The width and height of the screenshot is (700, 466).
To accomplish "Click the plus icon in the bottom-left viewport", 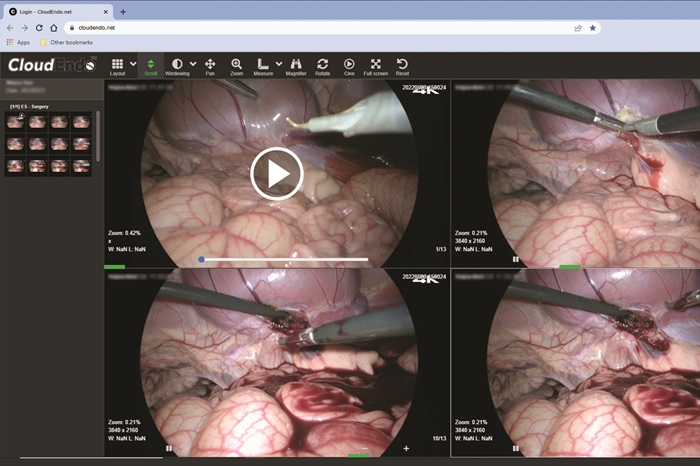I will [x=406, y=448].
